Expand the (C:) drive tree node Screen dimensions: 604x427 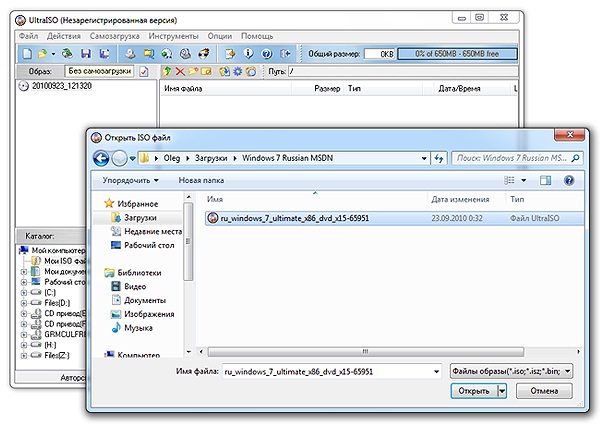23,293
